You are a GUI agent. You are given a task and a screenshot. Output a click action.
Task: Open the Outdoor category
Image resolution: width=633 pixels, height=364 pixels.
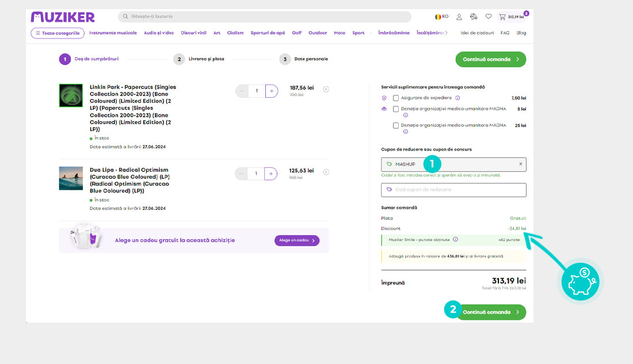coord(318,33)
